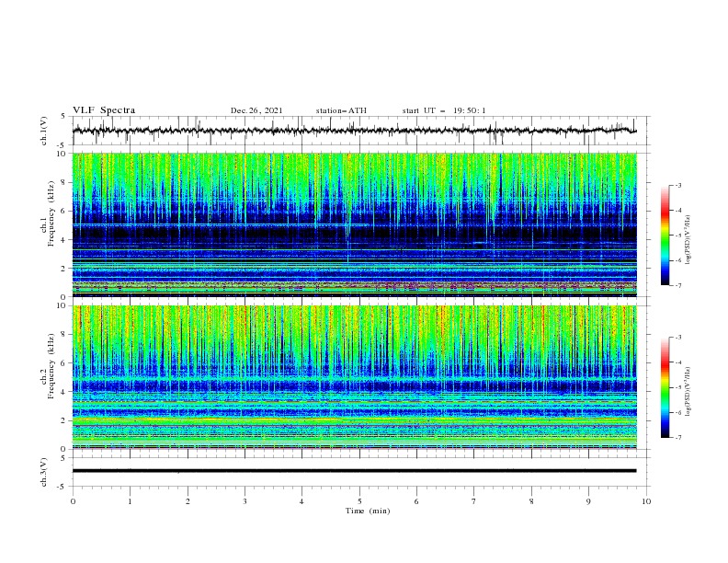Click the ch.2 color bar "log(PSD)(V²/Hz)" label
This screenshot has height=563, width=728.
pyautogui.click(x=688, y=391)
